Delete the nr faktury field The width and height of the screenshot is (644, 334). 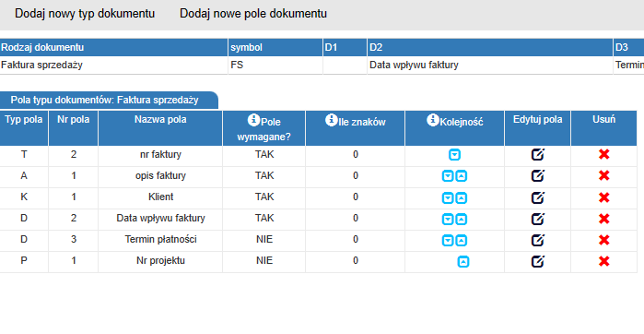(x=603, y=155)
